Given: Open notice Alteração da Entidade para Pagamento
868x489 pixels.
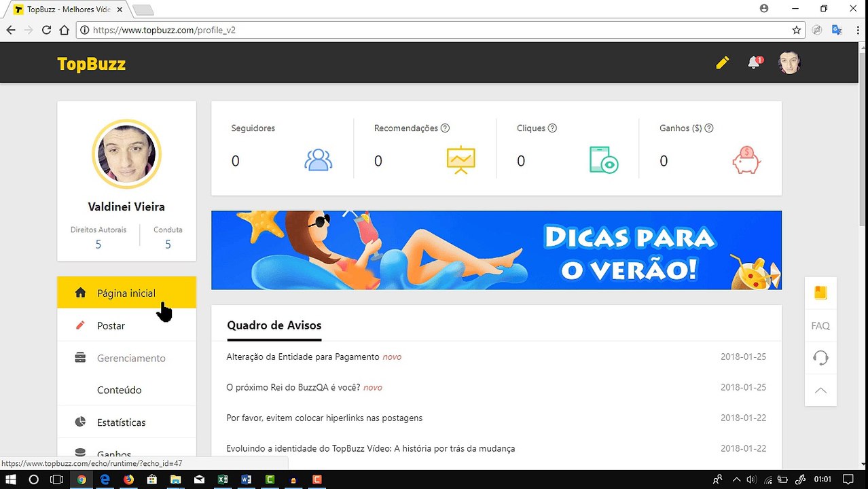Looking at the screenshot, I should [303, 357].
